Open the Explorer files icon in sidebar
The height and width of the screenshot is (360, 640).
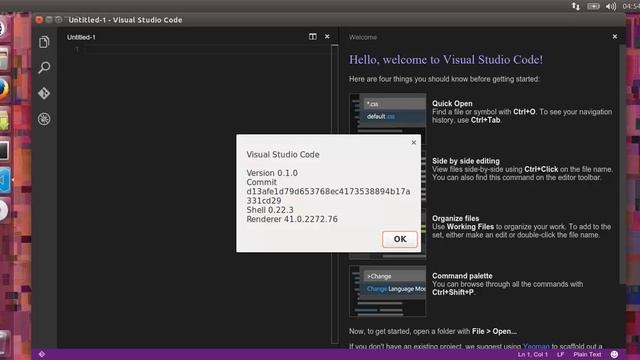click(x=44, y=42)
